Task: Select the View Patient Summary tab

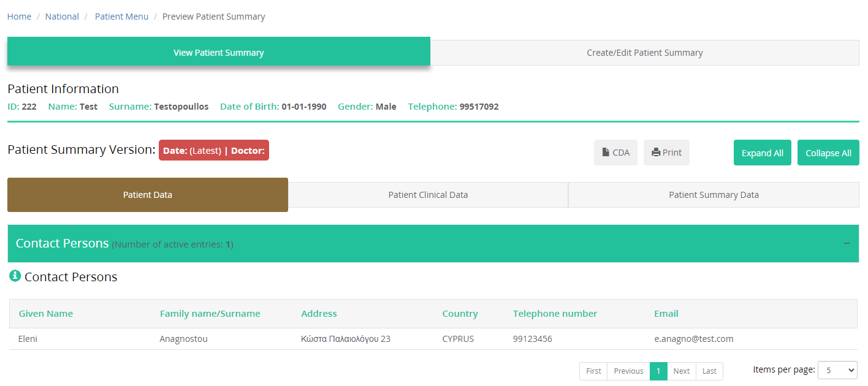Action: point(218,53)
